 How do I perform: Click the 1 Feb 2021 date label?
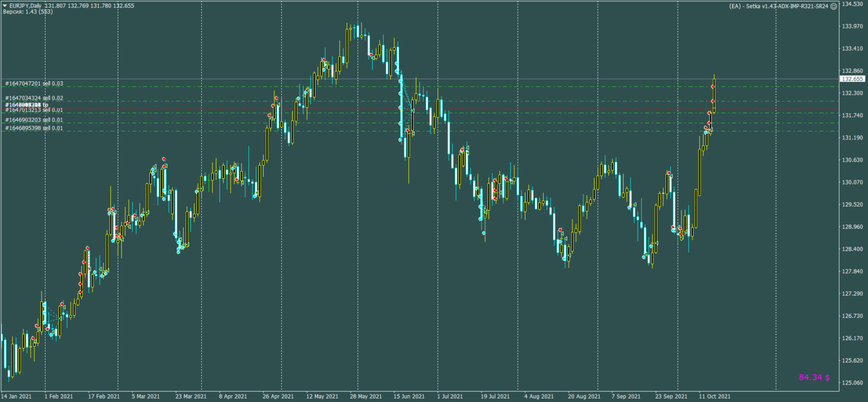point(59,397)
